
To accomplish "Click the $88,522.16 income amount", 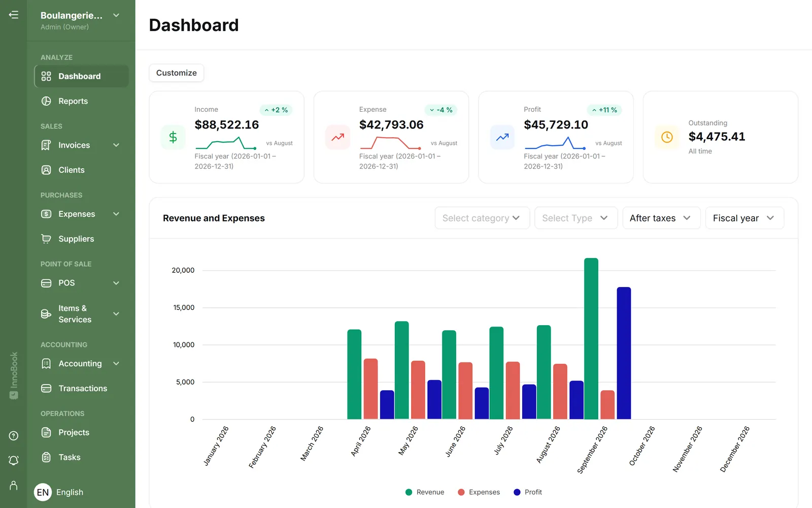I will [x=227, y=125].
